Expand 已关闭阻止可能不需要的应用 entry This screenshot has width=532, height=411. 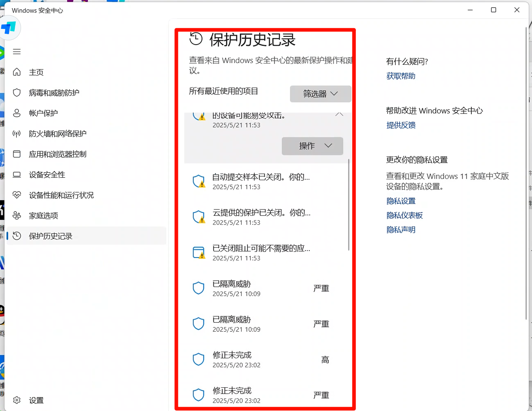pyautogui.click(x=265, y=253)
